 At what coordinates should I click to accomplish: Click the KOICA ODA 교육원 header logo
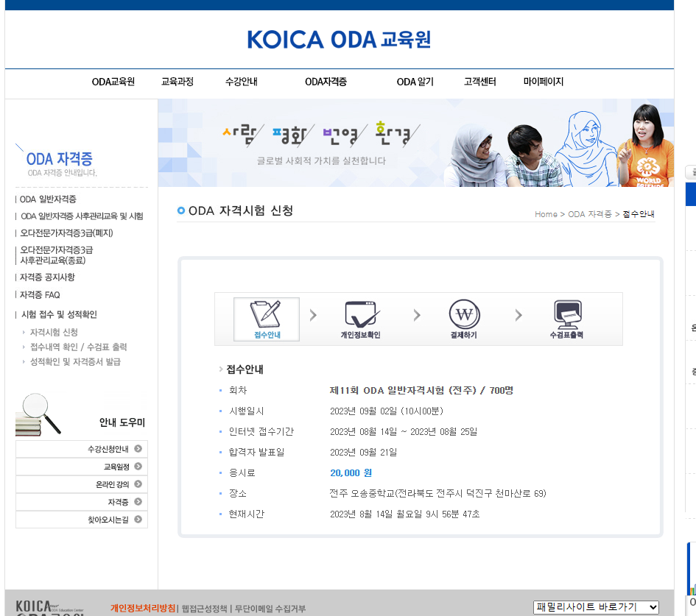(x=339, y=40)
